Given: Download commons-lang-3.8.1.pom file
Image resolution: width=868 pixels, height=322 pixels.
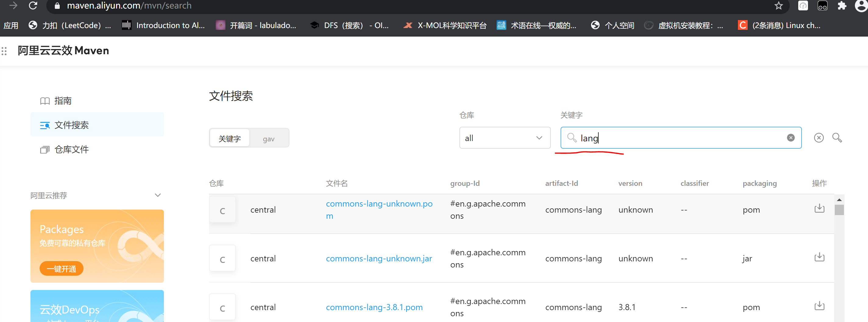Looking at the screenshot, I should [x=819, y=306].
